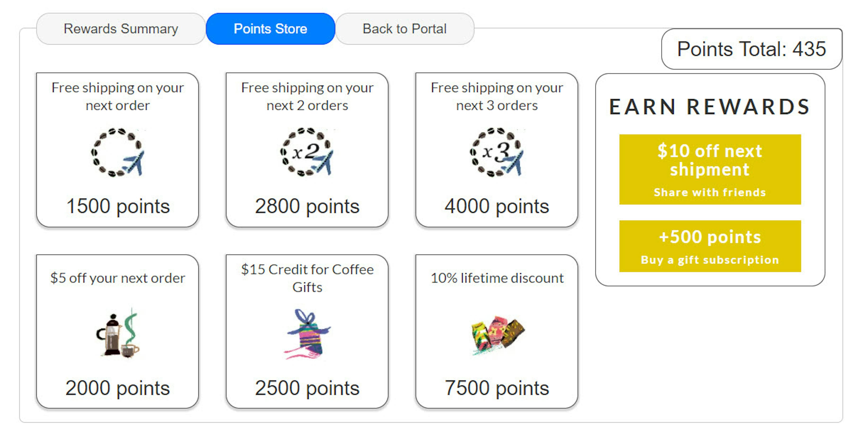868x437 pixels.
Task: Click the single free shipping airplane icon
Action: coord(118,152)
